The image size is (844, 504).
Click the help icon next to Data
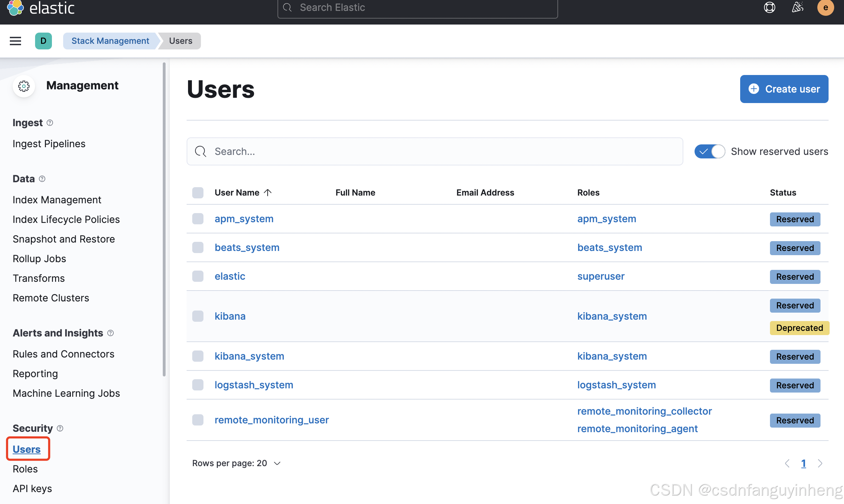tap(42, 179)
